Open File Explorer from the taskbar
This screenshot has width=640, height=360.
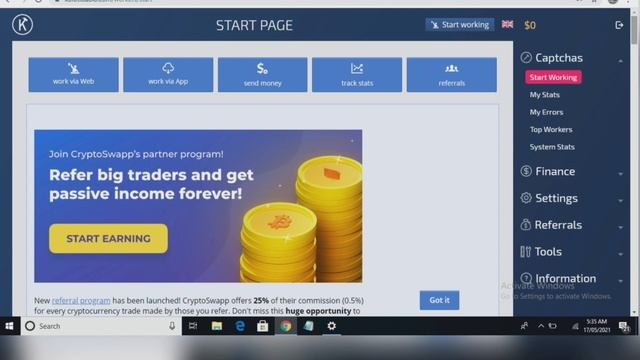[217, 326]
